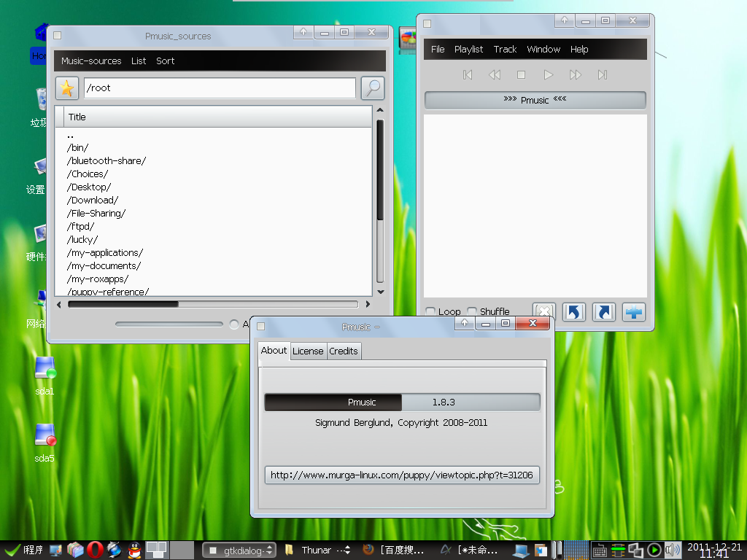The width and height of the screenshot is (747, 560).
Task: Click the stop button in Pmusic player
Action: point(521,75)
